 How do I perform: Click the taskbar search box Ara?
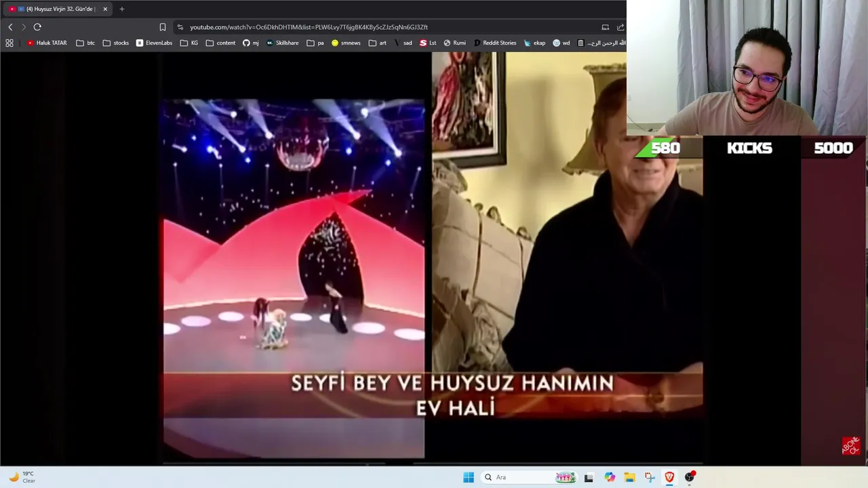(529, 477)
